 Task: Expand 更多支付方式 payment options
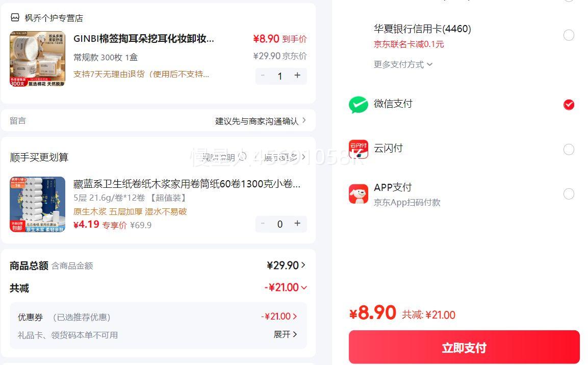click(403, 64)
